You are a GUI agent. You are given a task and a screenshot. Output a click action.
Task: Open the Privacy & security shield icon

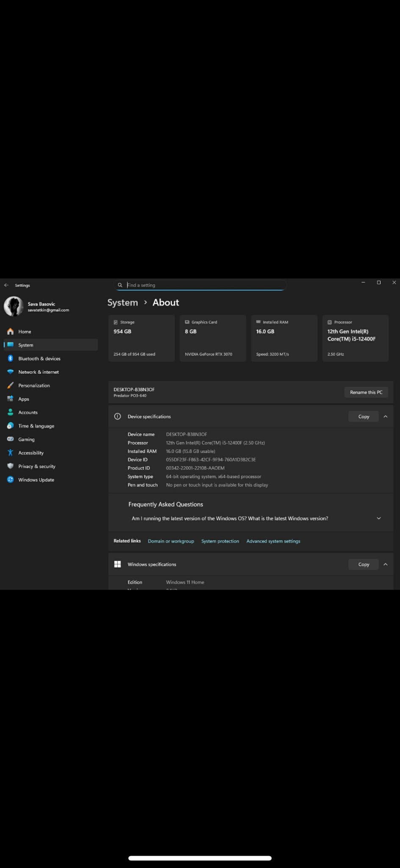coord(11,466)
